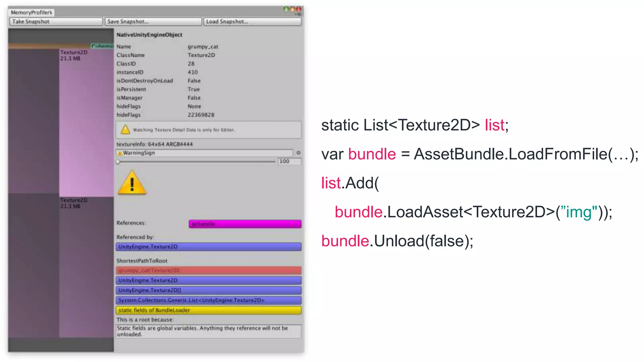Select the red grumpy_cat Texture2D path entry

(x=208, y=271)
